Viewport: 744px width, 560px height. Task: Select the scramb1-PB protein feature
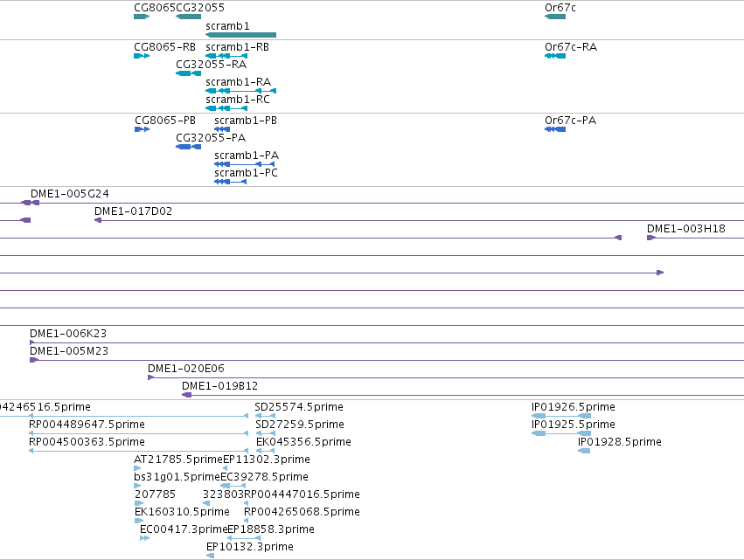tap(222, 129)
